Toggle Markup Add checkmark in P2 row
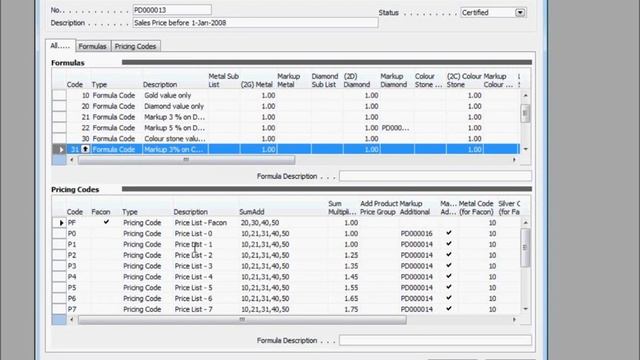This screenshot has height=360, width=640. click(449, 254)
